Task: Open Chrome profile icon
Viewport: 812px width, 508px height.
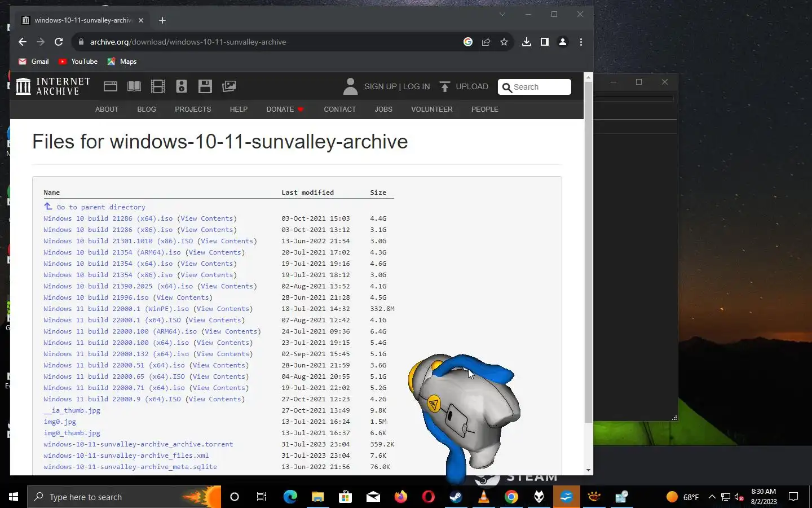Action: (563, 42)
